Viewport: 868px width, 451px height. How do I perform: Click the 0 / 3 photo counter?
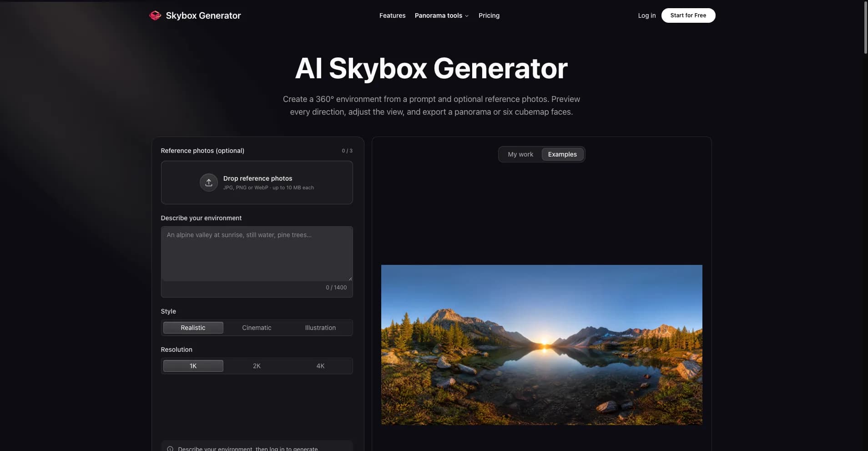pyautogui.click(x=347, y=151)
